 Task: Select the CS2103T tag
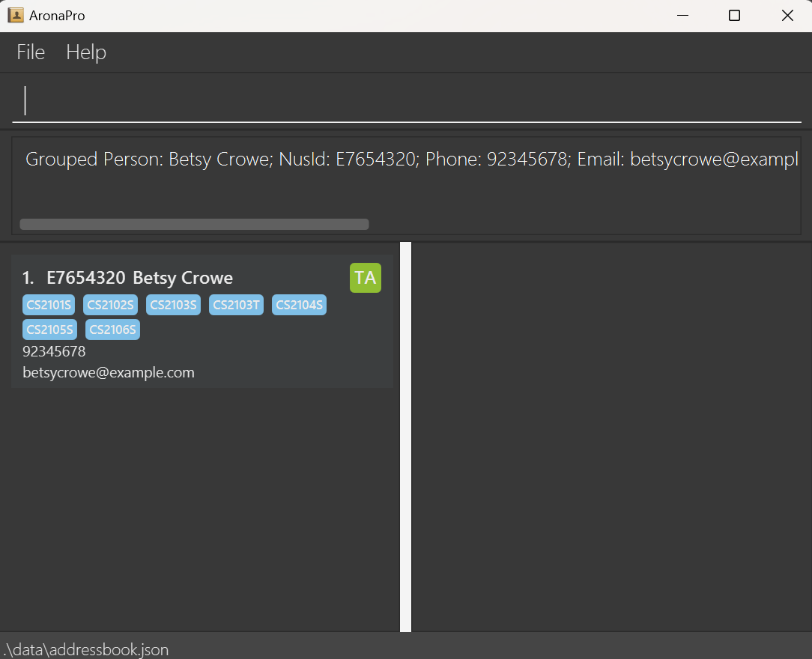(236, 305)
